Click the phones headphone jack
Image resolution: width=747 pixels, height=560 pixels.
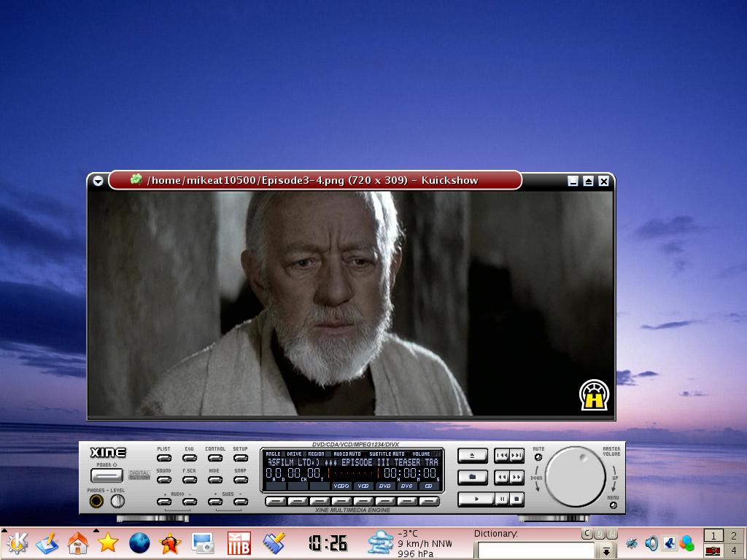[96, 501]
